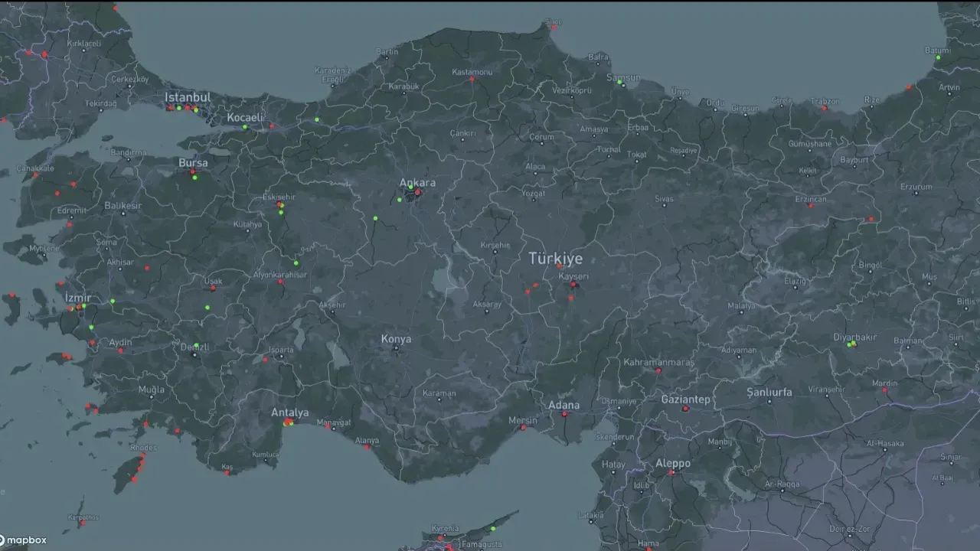Click the Konya city label
The height and width of the screenshot is (551, 980).
396,339
